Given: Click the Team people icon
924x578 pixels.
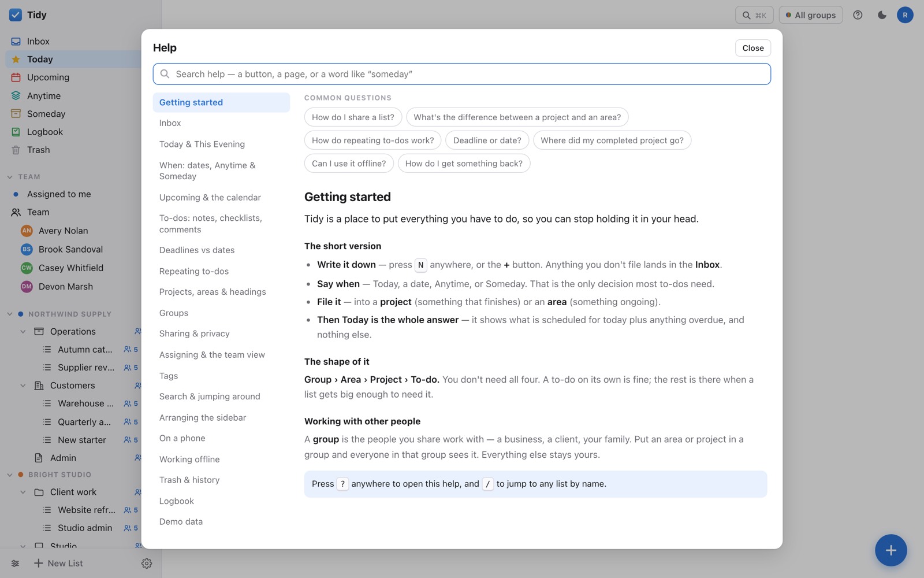Looking at the screenshot, I should pos(16,212).
